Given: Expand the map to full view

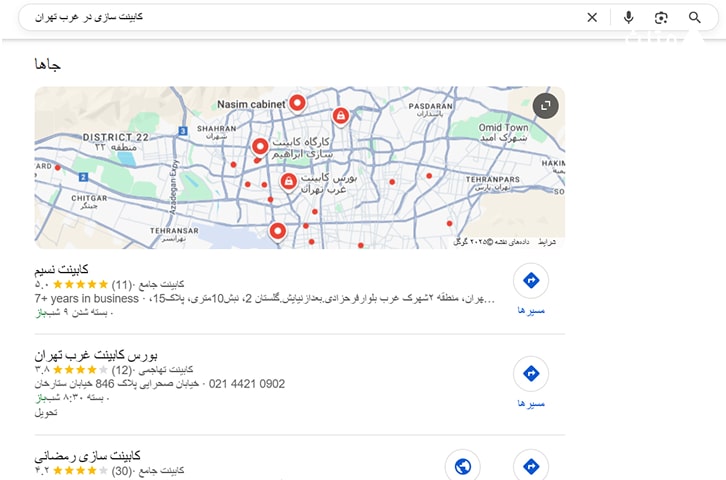Looking at the screenshot, I should (x=545, y=106).
